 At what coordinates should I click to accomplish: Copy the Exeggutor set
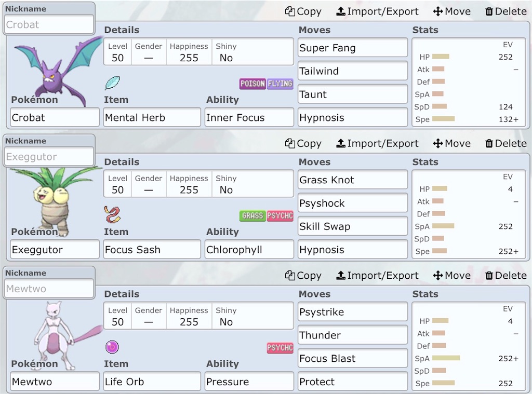pos(303,143)
